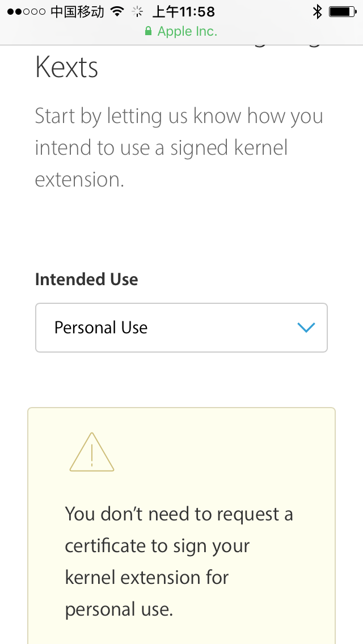
Task: Tap the Bluetooth status icon
Action: click(x=317, y=11)
